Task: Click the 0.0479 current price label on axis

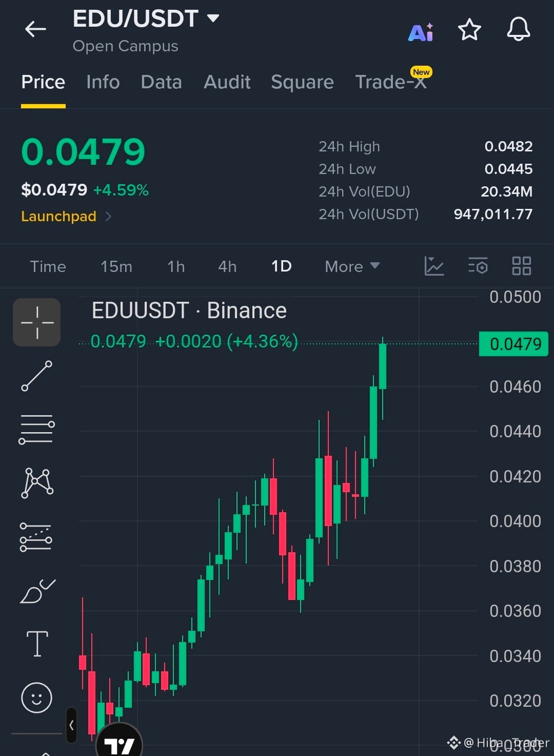Action: coord(513,344)
